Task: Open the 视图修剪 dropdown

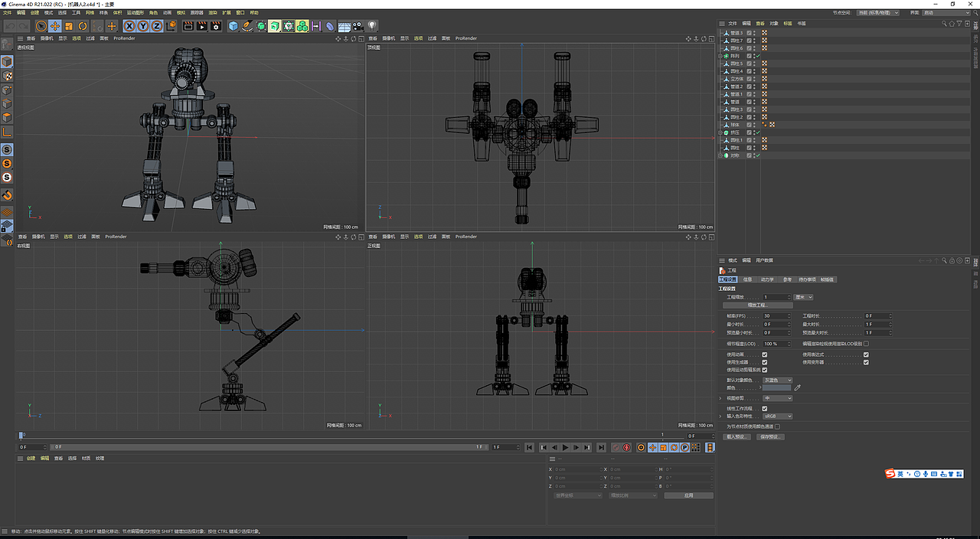Action: [777, 398]
